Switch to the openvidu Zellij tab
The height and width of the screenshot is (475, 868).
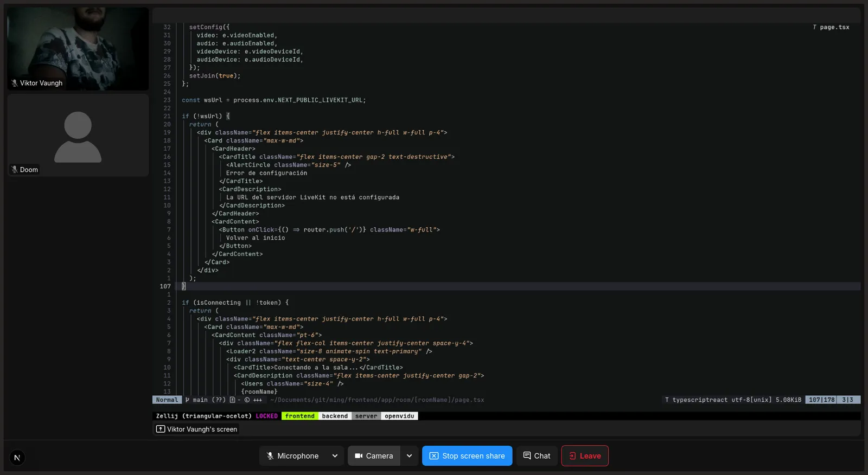pyautogui.click(x=399, y=416)
